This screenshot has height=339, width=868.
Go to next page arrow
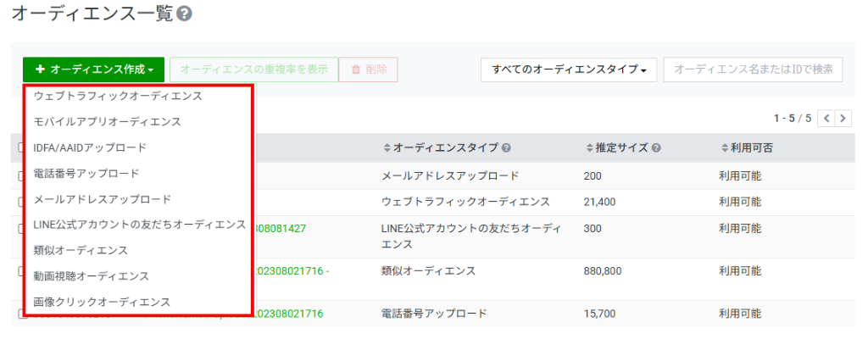pos(843,118)
